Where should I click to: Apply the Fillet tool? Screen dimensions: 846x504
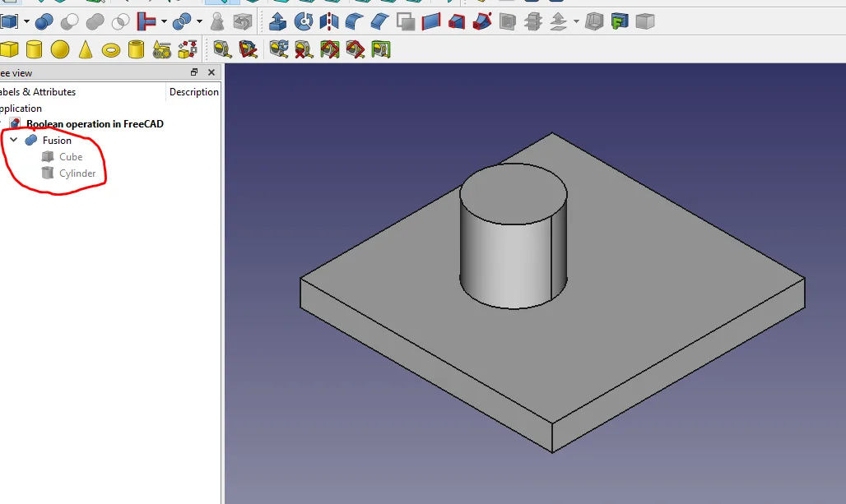[x=355, y=21]
